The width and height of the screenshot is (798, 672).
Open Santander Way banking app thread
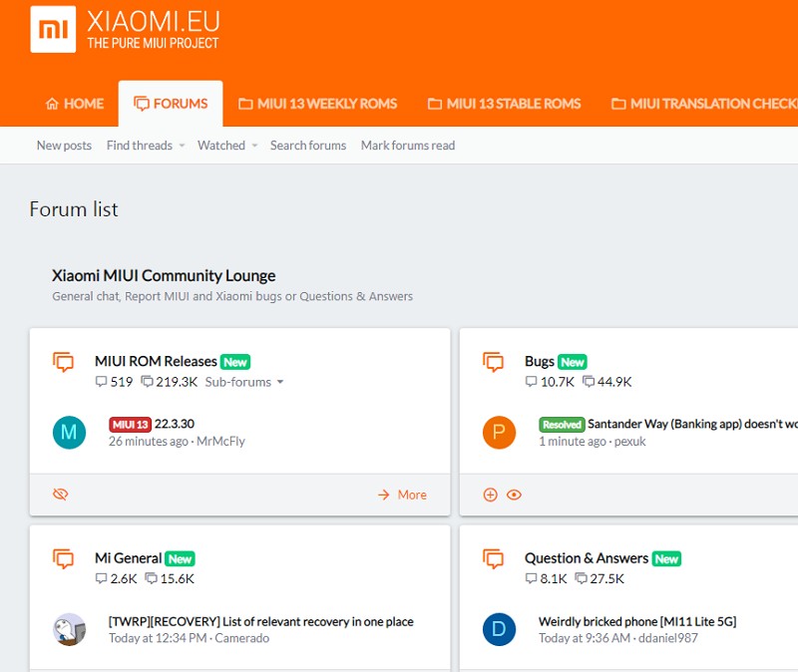(692, 424)
